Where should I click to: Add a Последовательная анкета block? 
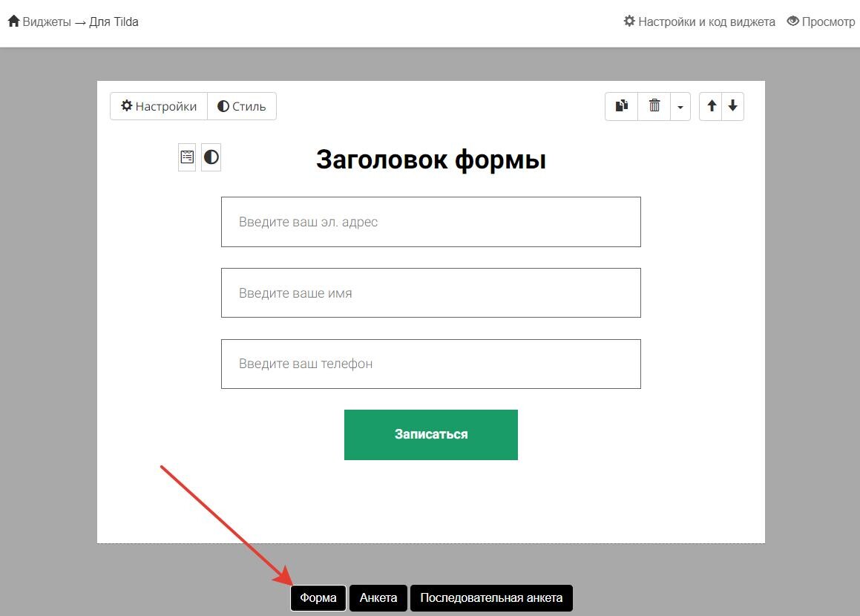(x=491, y=597)
